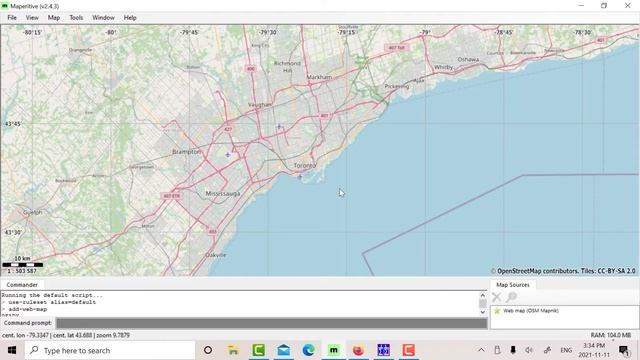Click the Toronto label on the map
Viewport: 640px width, 360px height.
pos(304,165)
